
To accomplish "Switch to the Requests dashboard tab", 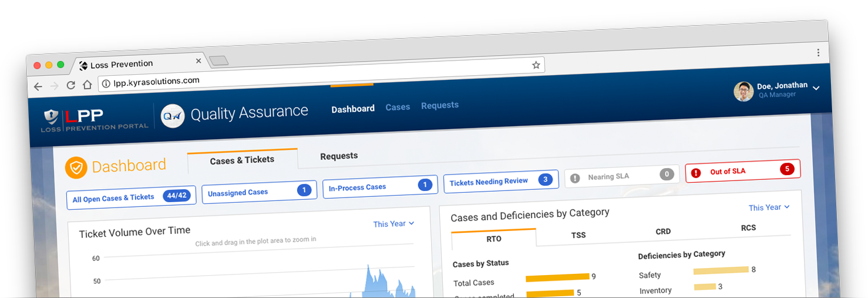I will 339,156.
